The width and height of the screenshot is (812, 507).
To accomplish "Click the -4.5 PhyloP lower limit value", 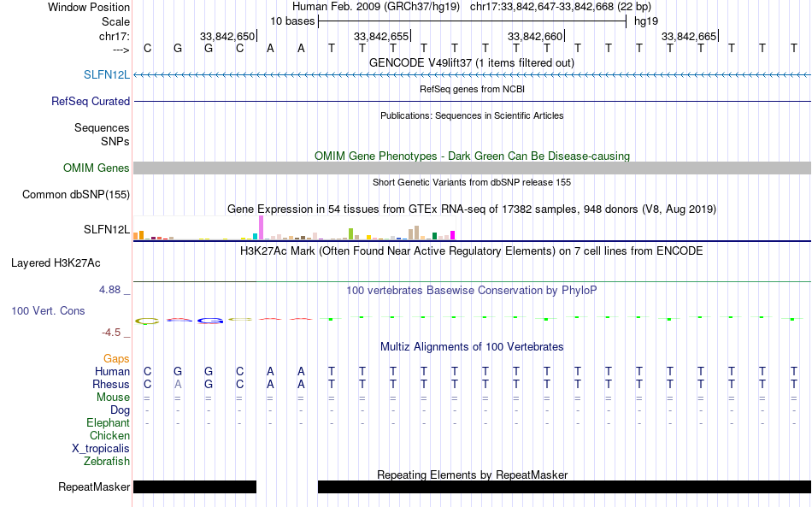I will pyautogui.click(x=111, y=333).
